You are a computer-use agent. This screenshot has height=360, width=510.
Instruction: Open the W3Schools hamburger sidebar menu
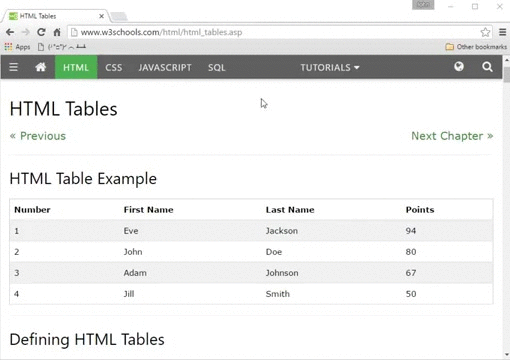click(x=13, y=67)
